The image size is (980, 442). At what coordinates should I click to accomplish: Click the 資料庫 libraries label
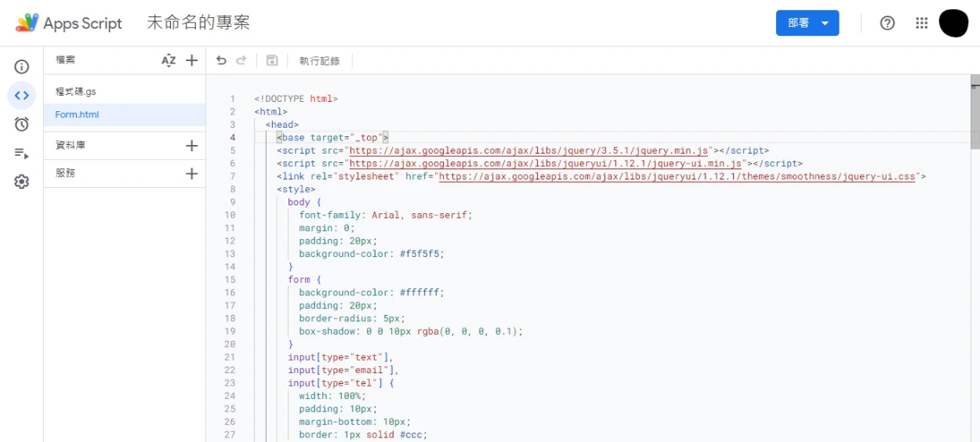(71, 146)
